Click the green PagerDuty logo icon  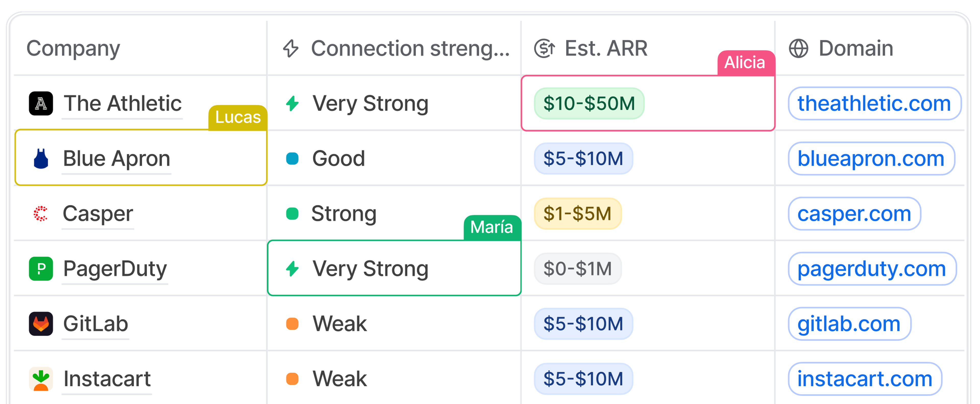41,268
